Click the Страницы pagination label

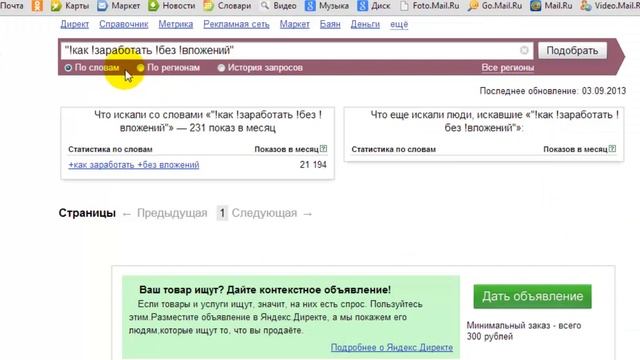pos(87,213)
